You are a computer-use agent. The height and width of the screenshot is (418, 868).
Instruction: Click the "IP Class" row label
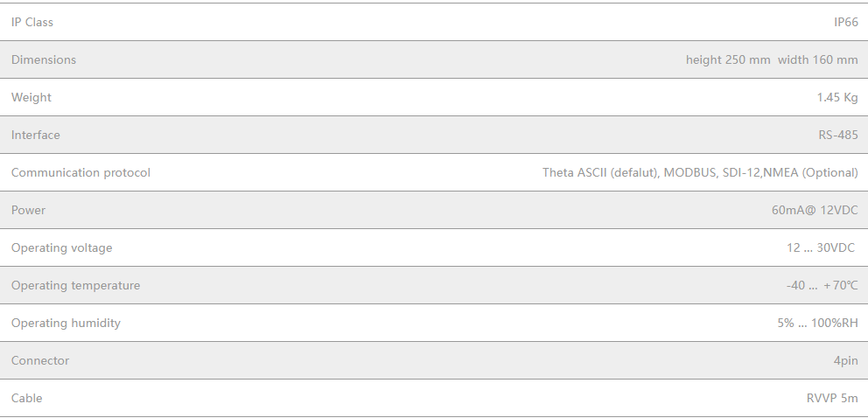[x=32, y=22]
